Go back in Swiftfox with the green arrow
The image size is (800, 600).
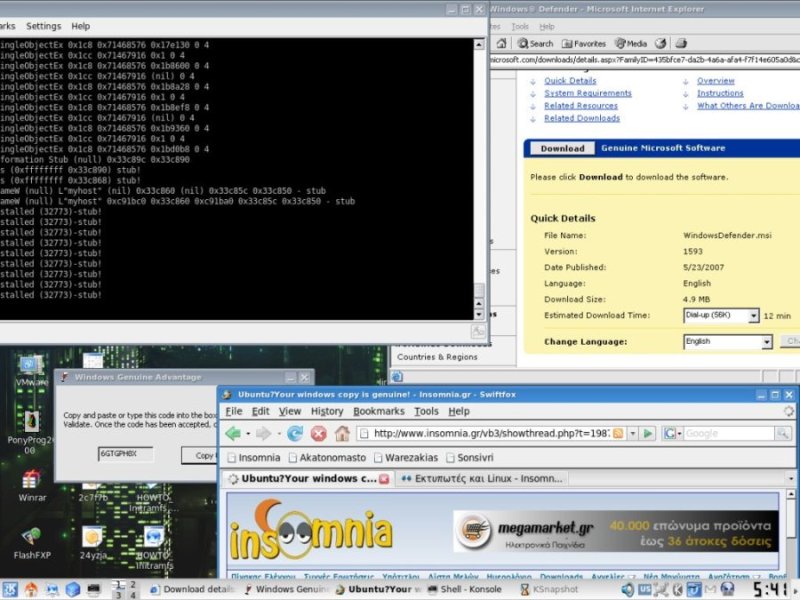click(x=233, y=434)
